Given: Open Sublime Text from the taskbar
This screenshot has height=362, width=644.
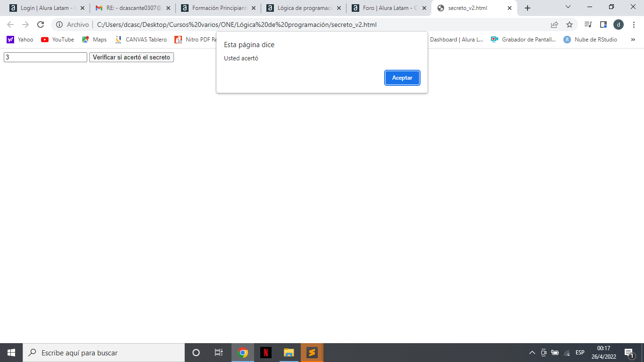Looking at the screenshot, I should pyautogui.click(x=312, y=353).
